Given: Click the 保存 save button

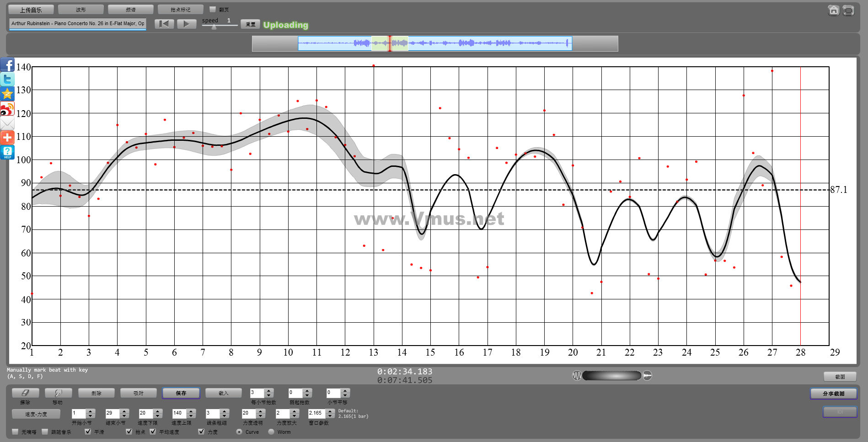Looking at the screenshot, I should click(x=181, y=393).
